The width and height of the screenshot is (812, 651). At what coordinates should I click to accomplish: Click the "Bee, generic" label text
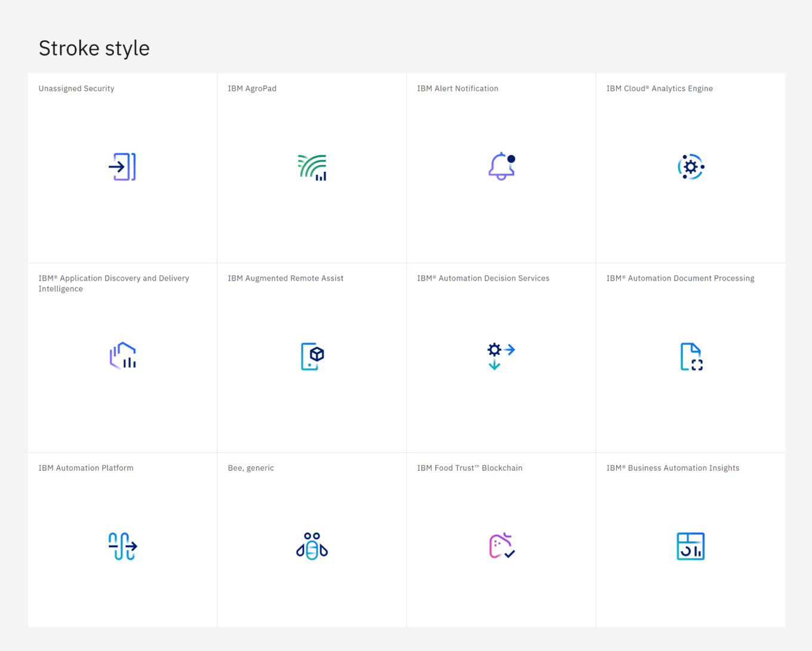(251, 468)
